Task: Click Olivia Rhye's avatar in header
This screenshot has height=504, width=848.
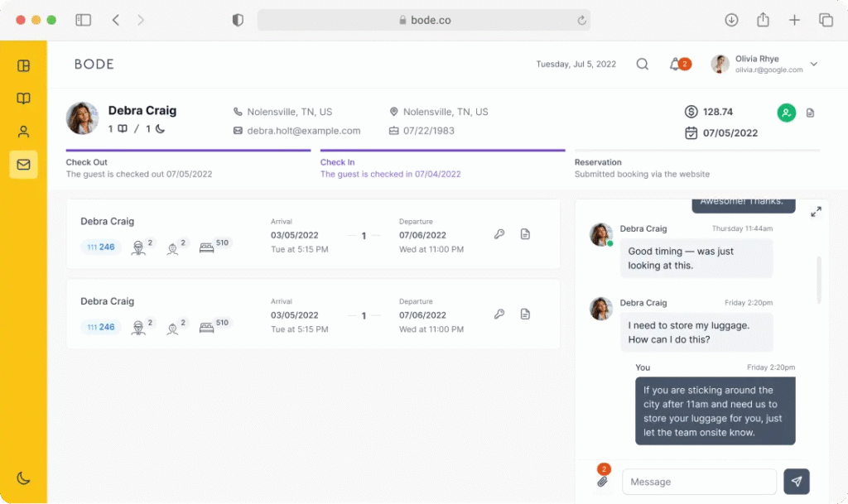Action: click(x=720, y=64)
